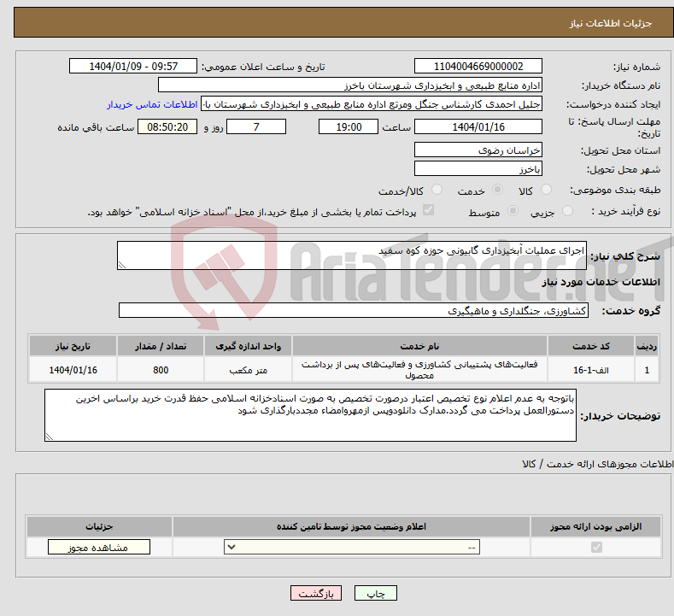Click the اطلاعات مجوزهای ارائه خدمت heading
This screenshot has width=674, height=616.
(597, 464)
